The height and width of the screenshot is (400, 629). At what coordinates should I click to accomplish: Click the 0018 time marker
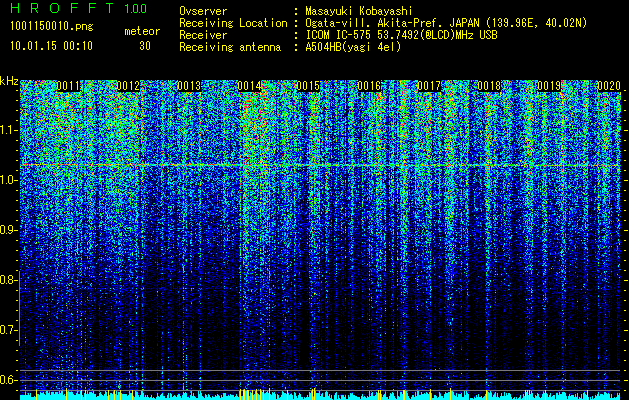click(489, 86)
